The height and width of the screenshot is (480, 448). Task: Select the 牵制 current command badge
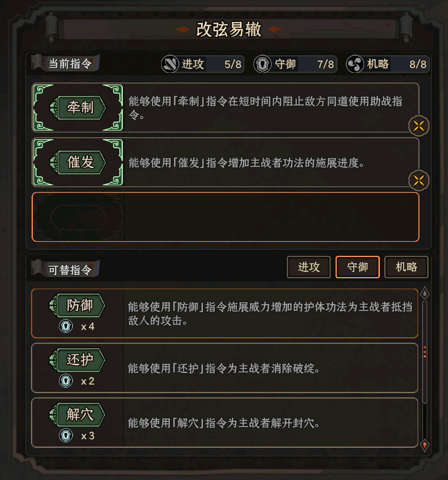pos(80,108)
